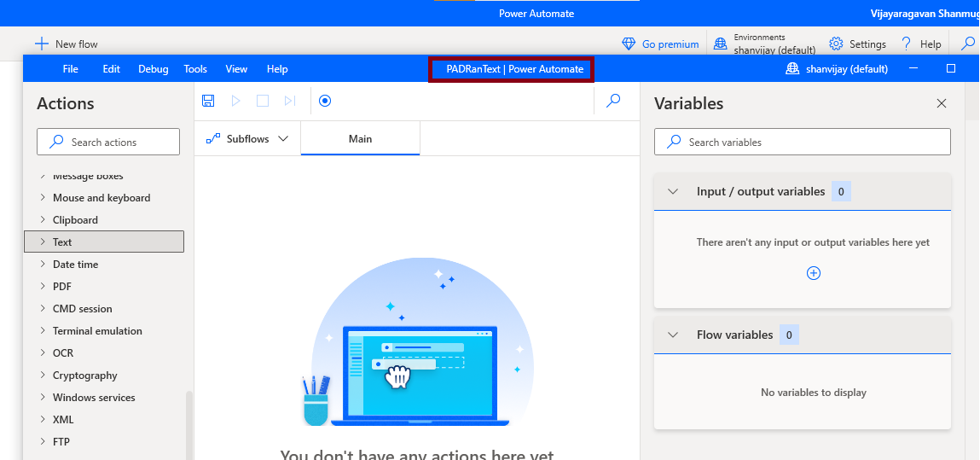
Task: Add an input or output variable
Action: (813, 273)
